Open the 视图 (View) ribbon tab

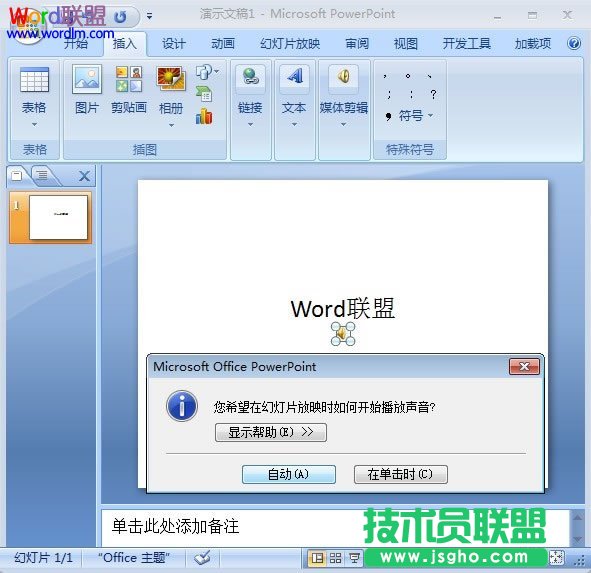[x=406, y=44]
